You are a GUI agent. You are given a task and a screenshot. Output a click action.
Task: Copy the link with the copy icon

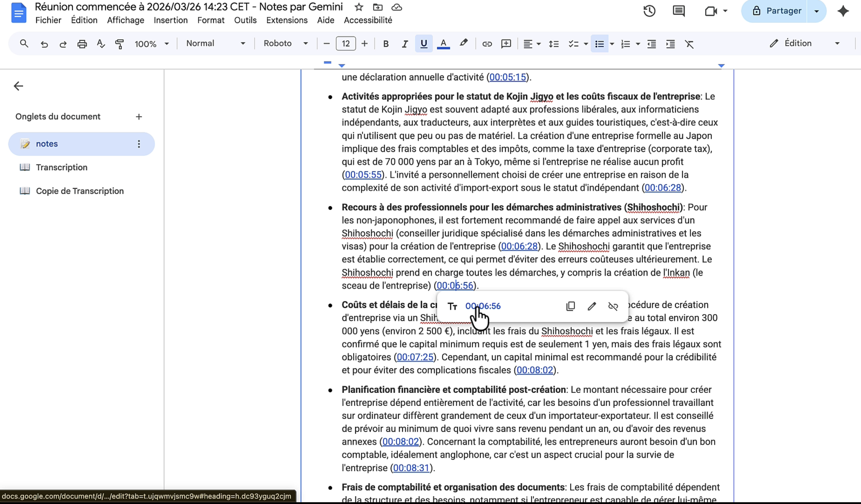pos(571,306)
